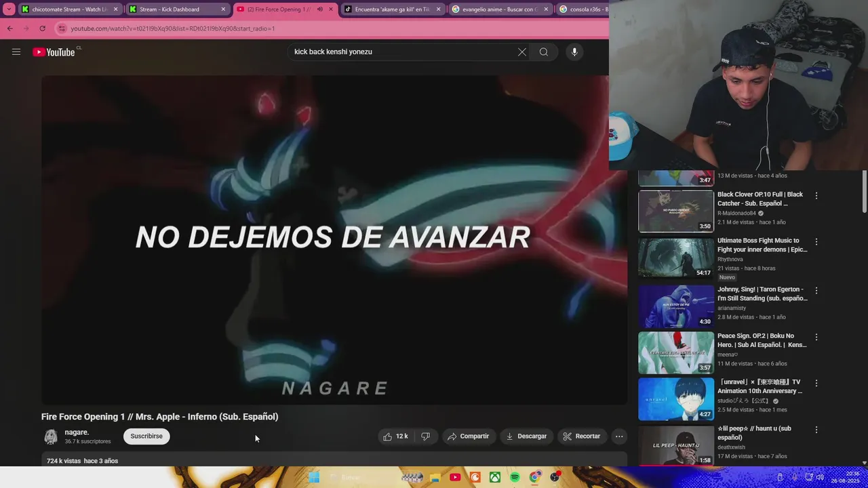This screenshot has height=488, width=868.
Task: Go to the YouTube home logo
Action: 54,52
